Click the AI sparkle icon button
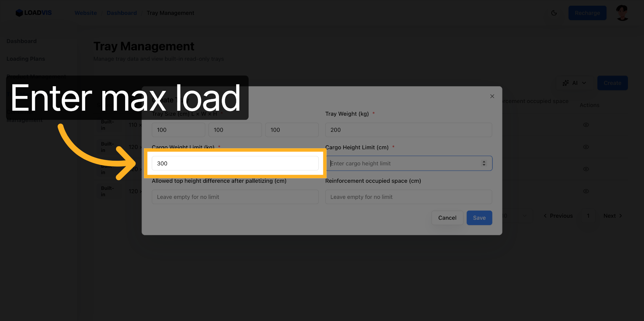Image resolution: width=644 pixels, height=321 pixels. 566,83
